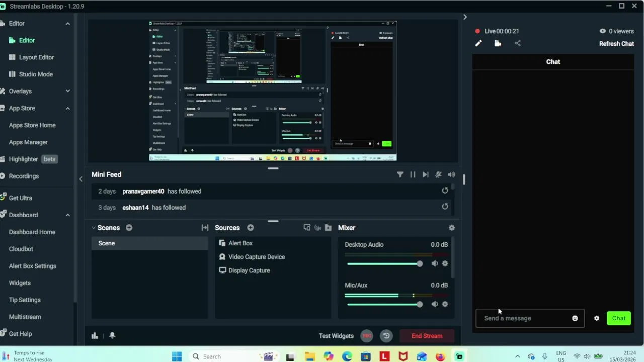
Task: Expand the Overlays section
Action: tap(67, 91)
